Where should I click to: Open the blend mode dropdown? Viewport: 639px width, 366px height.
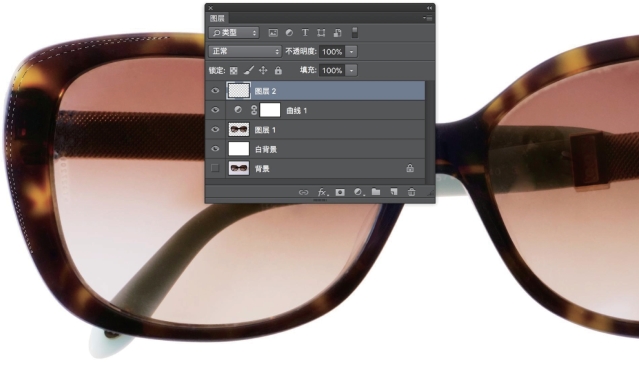[245, 51]
